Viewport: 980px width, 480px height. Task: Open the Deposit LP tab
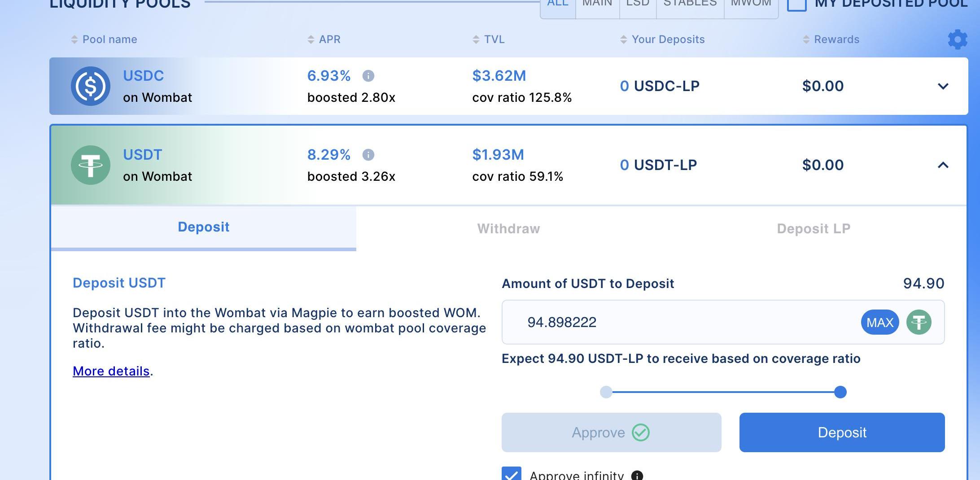point(813,229)
